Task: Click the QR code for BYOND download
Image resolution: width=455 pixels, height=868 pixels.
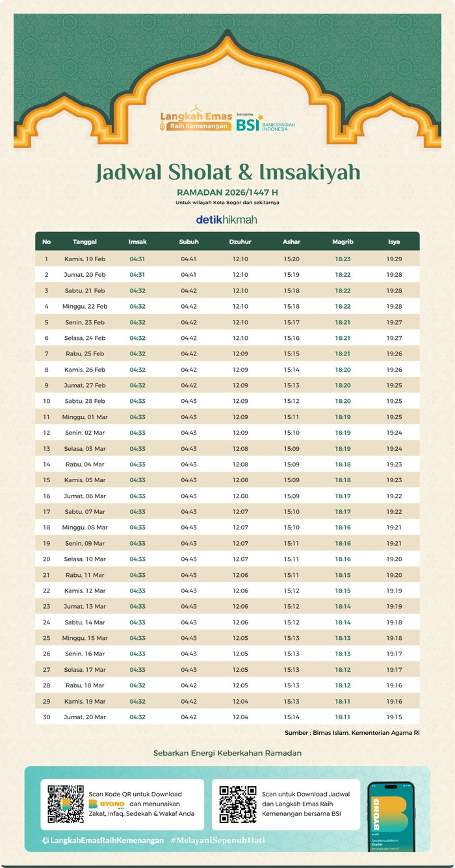Action: 66,804
